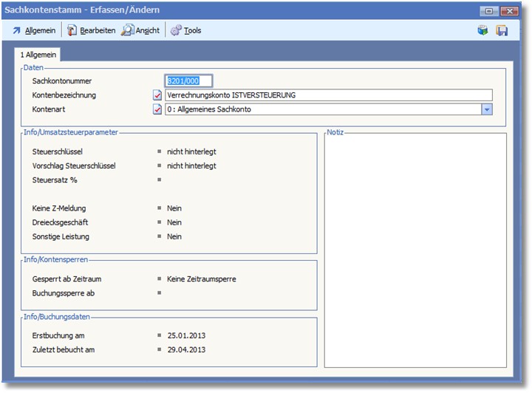This screenshot has width=532, height=393.
Task: Click the Ansicht magnifier icon
Action: [128, 30]
